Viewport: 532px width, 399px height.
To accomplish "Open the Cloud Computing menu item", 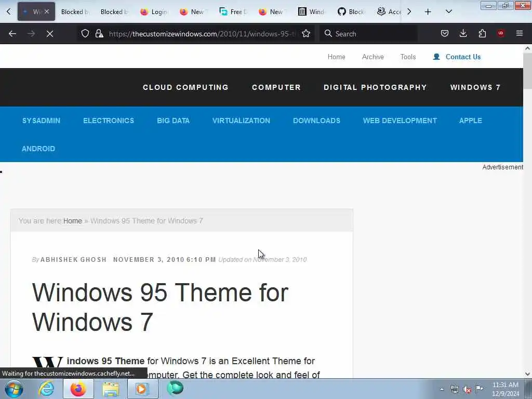I will click(185, 87).
